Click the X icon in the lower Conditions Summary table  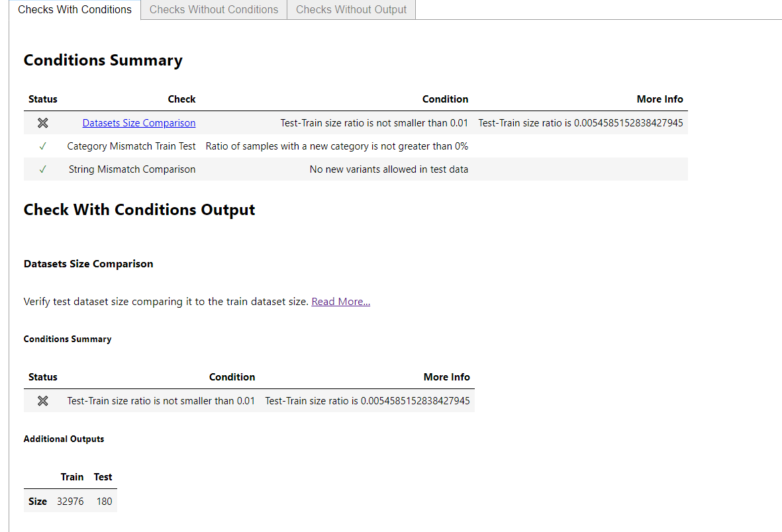click(x=42, y=400)
